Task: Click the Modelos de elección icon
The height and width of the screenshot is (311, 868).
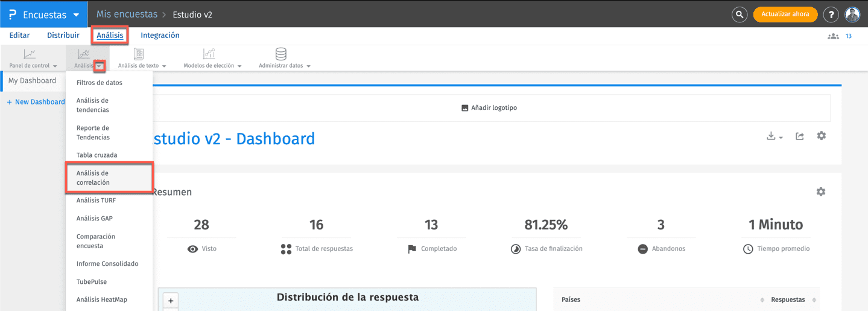Action: coord(209,54)
